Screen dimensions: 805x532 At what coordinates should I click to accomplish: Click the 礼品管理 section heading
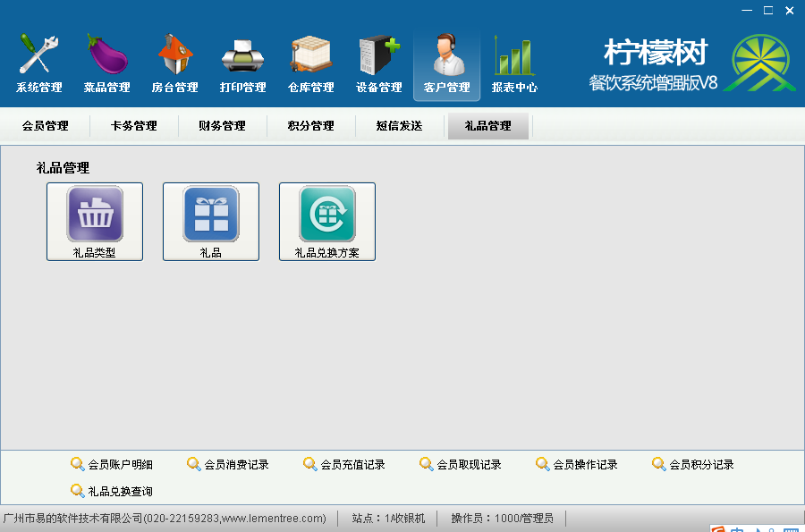coord(63,168)
